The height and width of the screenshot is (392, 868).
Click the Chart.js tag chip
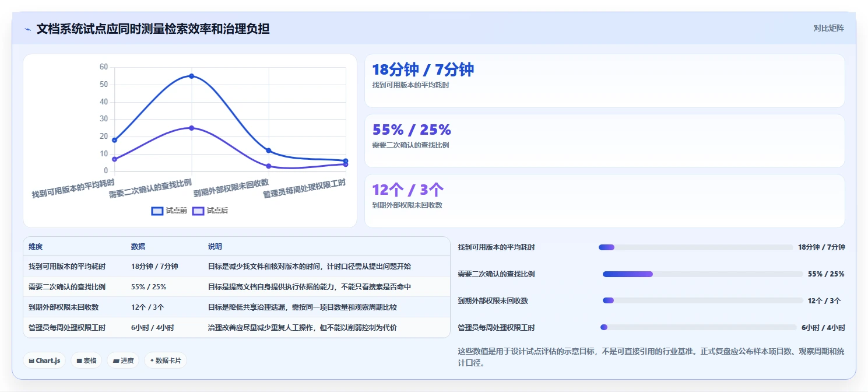click(45, 360)
